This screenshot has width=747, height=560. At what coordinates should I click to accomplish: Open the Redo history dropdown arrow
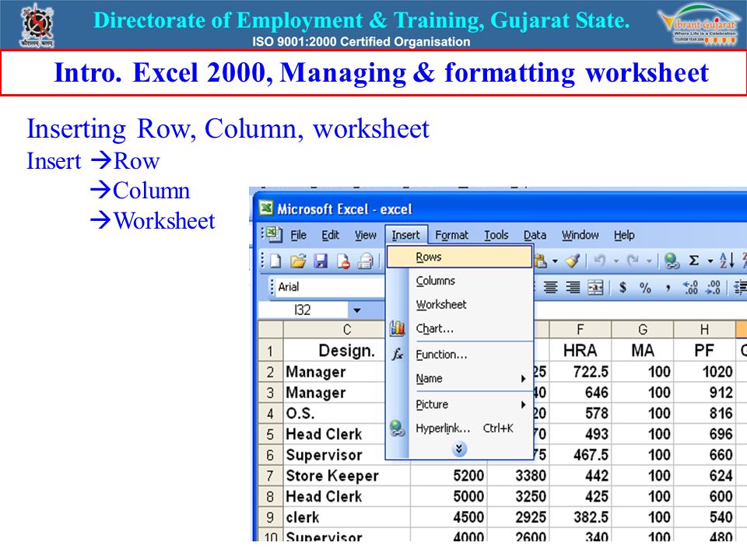(x=648, y=261)
